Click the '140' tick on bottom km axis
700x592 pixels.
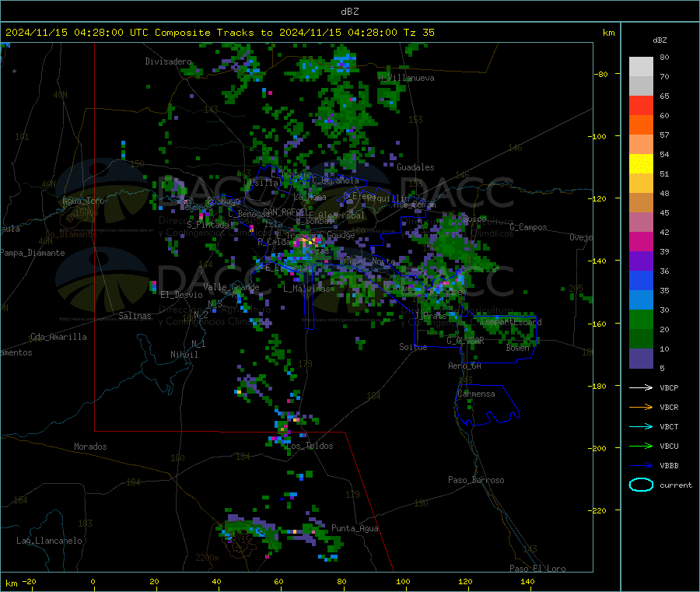coord(527,581)
